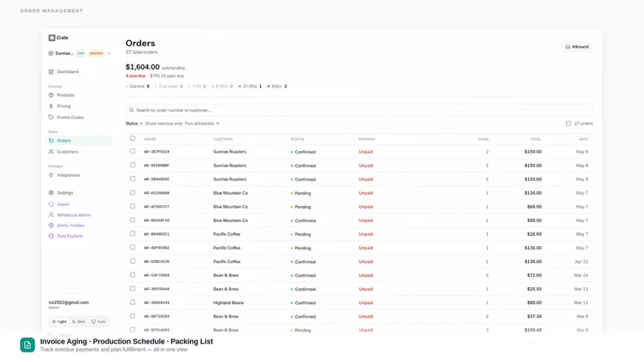Click the Promo Codes tag icon
This screenshot has width=644, height=362.
pos(51,117)
